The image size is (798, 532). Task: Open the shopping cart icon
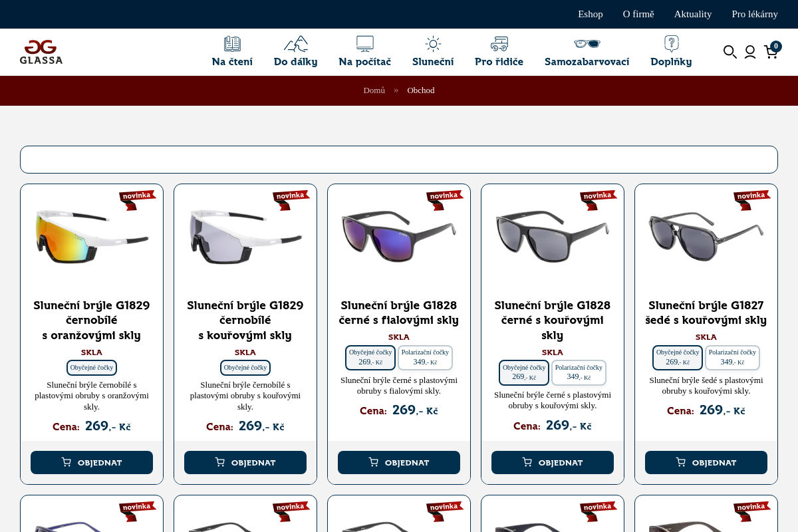pos(771,52)
